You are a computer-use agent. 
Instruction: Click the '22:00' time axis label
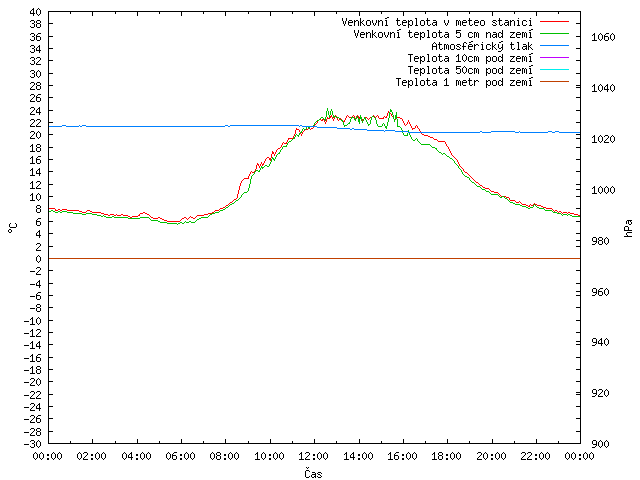(535, 456)
